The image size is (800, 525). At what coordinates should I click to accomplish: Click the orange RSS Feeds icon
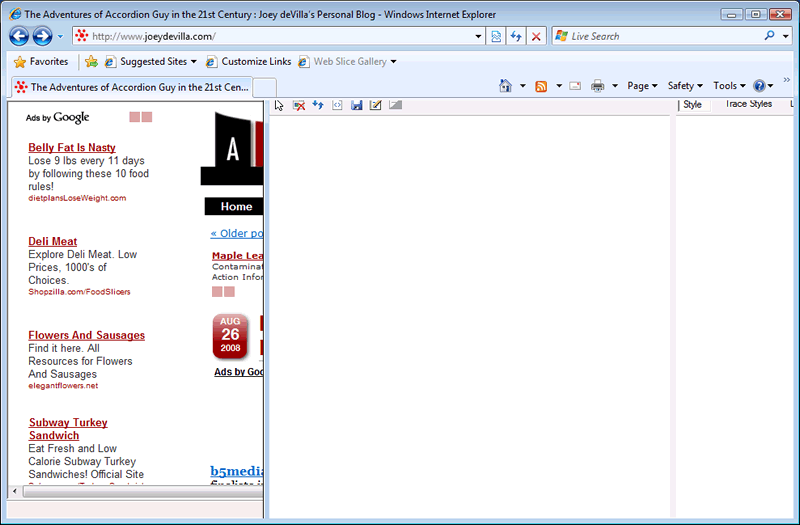pos(541,86)
